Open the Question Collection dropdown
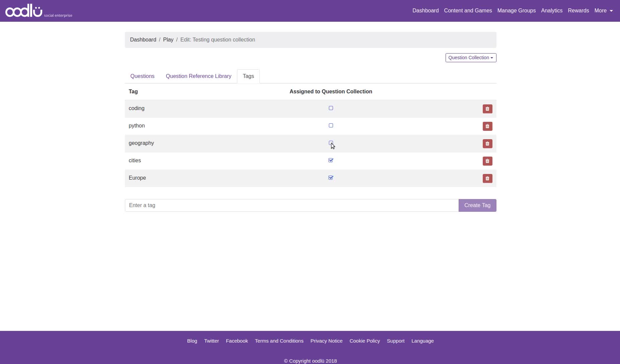 471,58
